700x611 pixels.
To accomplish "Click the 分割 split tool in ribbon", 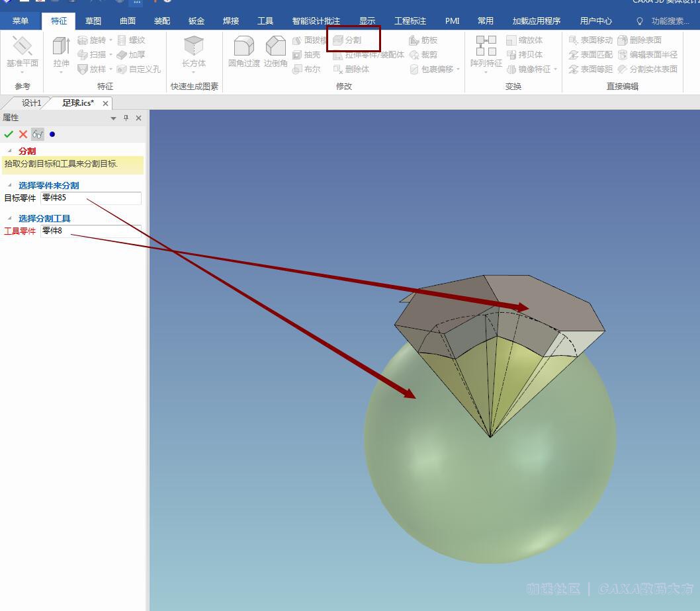I will pos(348,40).
